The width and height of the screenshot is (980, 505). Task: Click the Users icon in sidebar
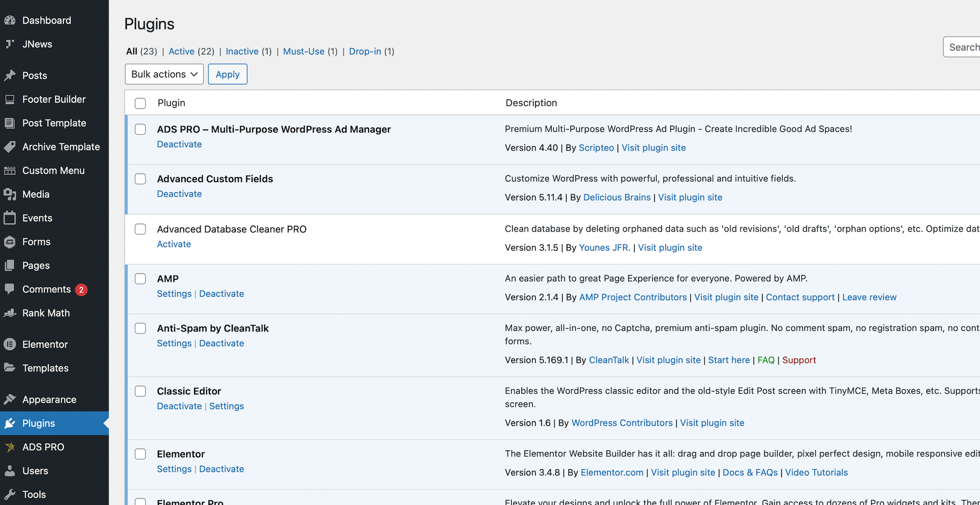pyautogui.click(x=10, y=471)
